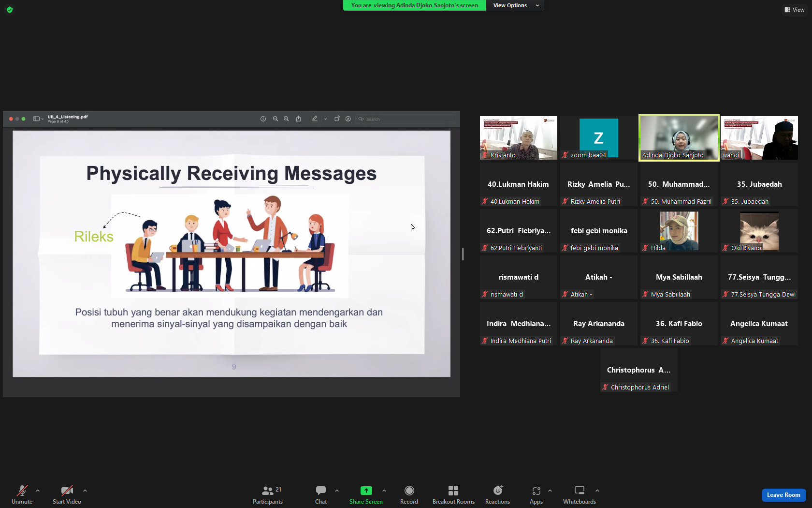Open the Participants panel
This screenshot has width=812, height=508.
(x=268, y=495)
